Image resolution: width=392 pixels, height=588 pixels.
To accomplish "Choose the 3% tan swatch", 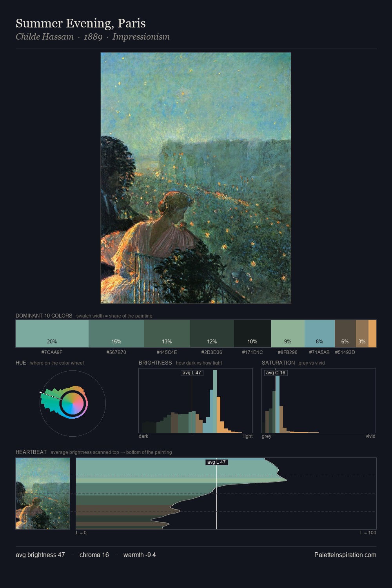I will (x=362, y=334).
